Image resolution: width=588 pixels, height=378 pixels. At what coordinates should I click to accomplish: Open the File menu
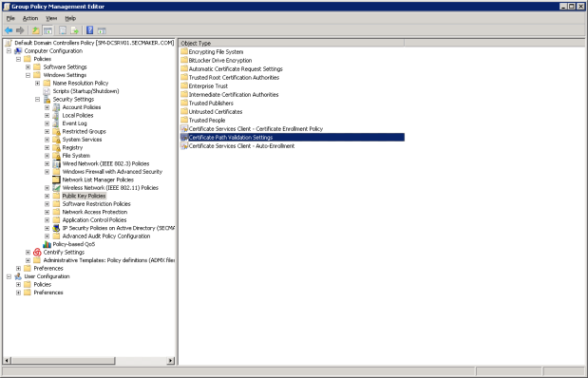(10, 18)
